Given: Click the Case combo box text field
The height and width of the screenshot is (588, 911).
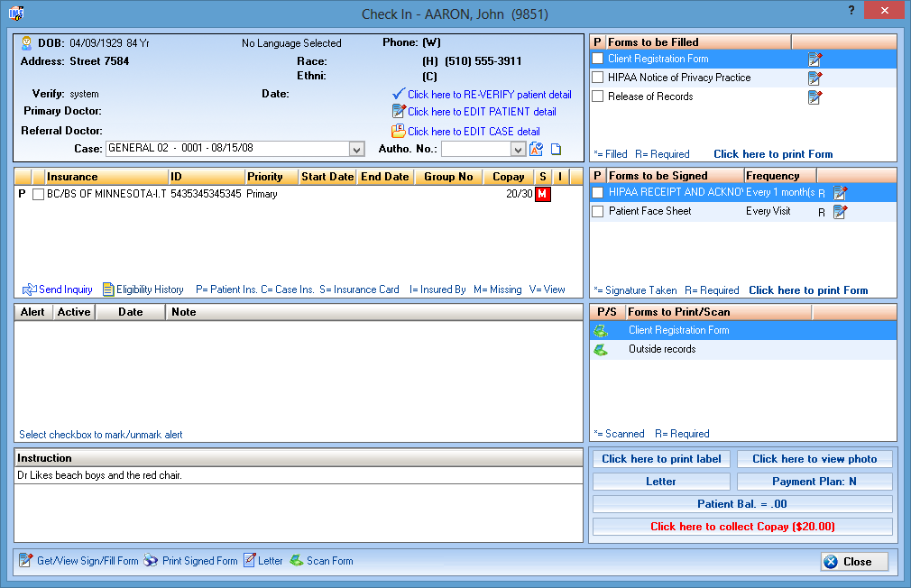Looking at the screenshot, I should pos(227,149).
